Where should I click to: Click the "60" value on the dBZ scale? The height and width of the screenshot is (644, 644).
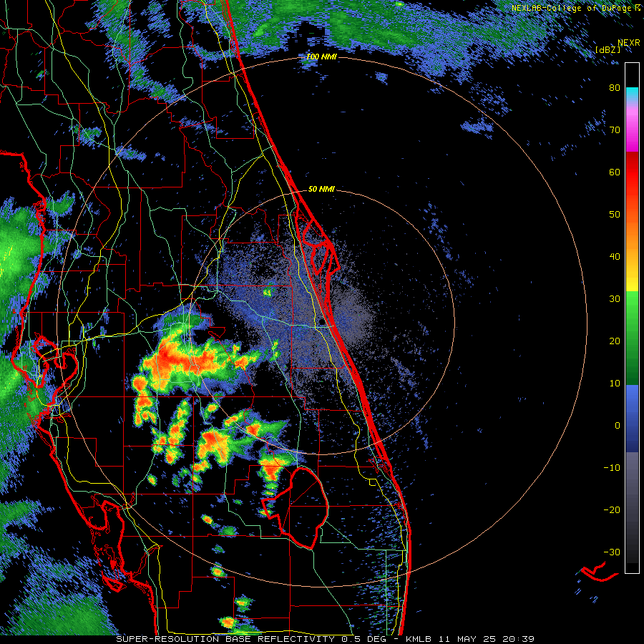click(x=615, y=172)
